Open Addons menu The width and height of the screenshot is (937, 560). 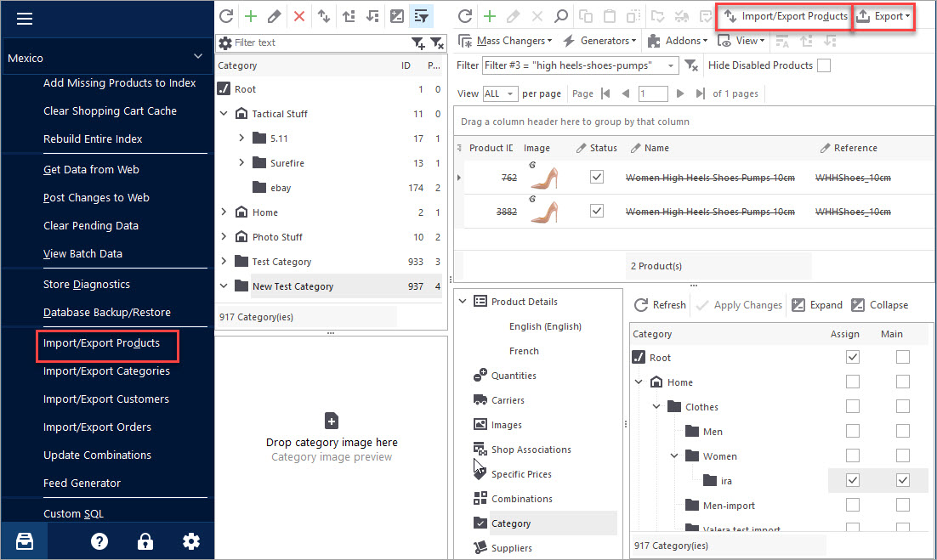678,41
